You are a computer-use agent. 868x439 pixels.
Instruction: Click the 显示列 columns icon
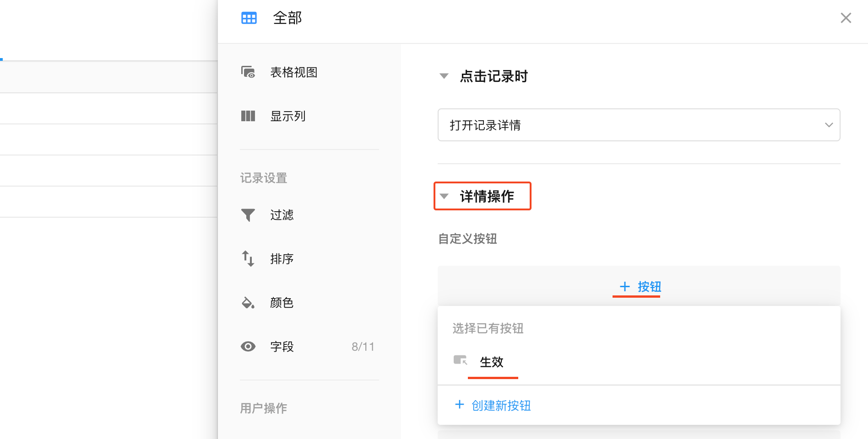click(x=248, y=116)
